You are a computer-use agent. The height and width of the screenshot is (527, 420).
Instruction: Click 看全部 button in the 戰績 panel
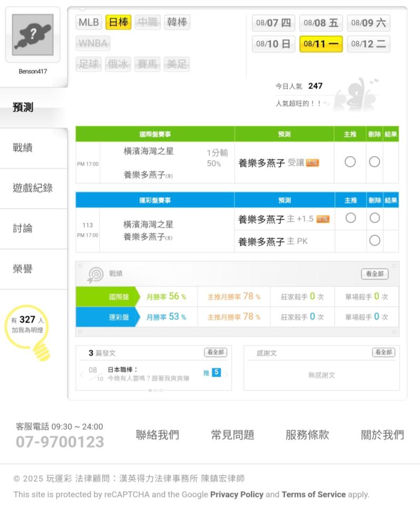coord(375,274)
